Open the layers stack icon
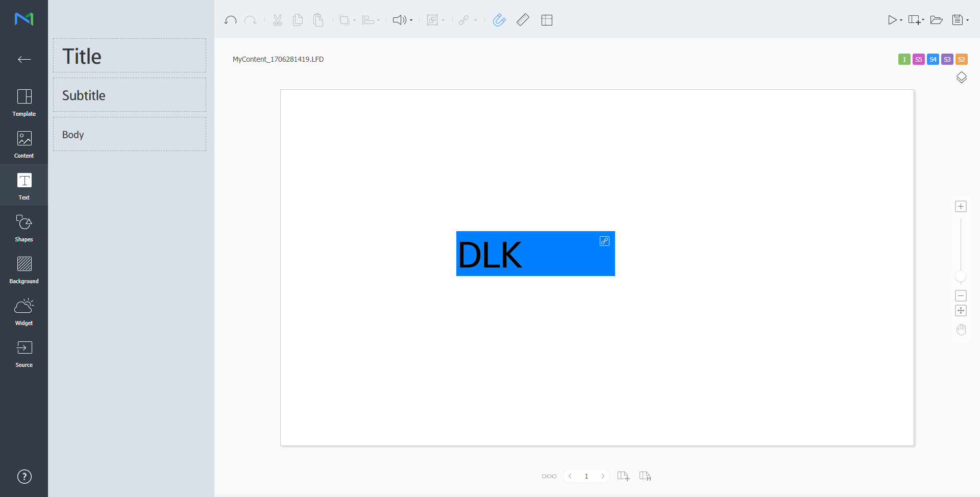The image size is (980, 497). click(961, 78)
